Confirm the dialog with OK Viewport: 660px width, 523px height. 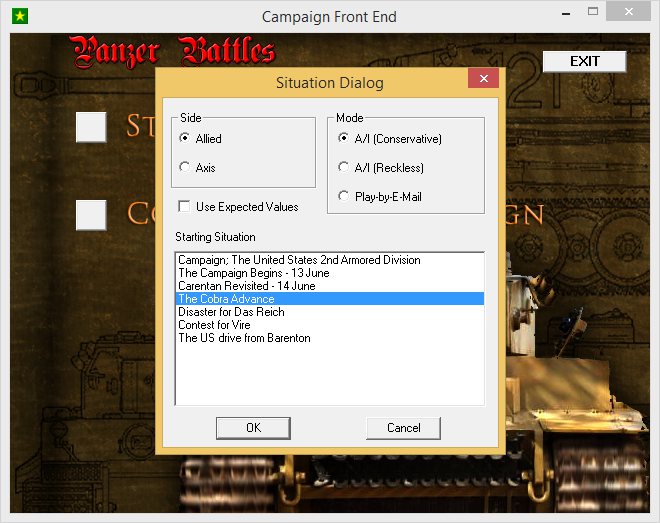click(x=253, y=428)
